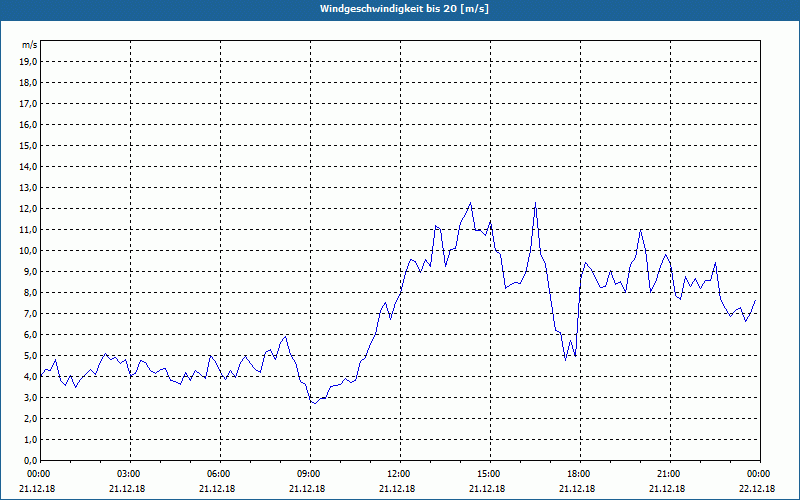The width and height of the screenshot is (800, 500).
Task: Click the "00:00" time label above 22.12.18
Action: point(760,474)
